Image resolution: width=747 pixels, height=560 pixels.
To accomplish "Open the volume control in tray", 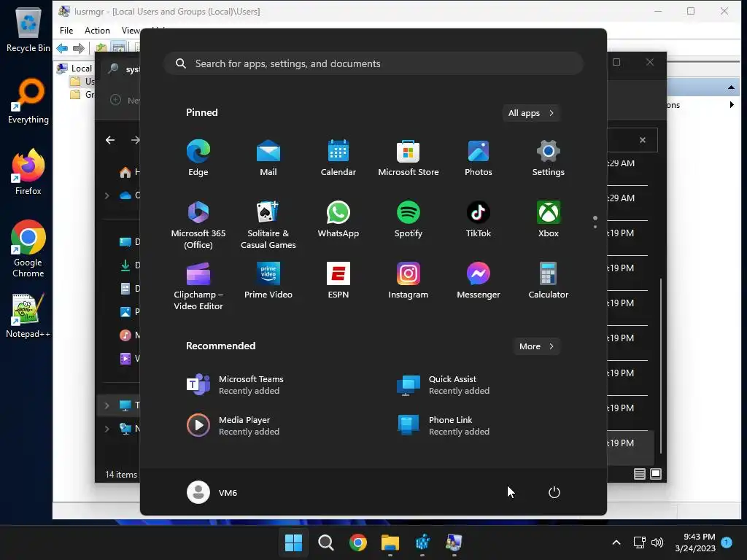I will [x=657, y=542].
